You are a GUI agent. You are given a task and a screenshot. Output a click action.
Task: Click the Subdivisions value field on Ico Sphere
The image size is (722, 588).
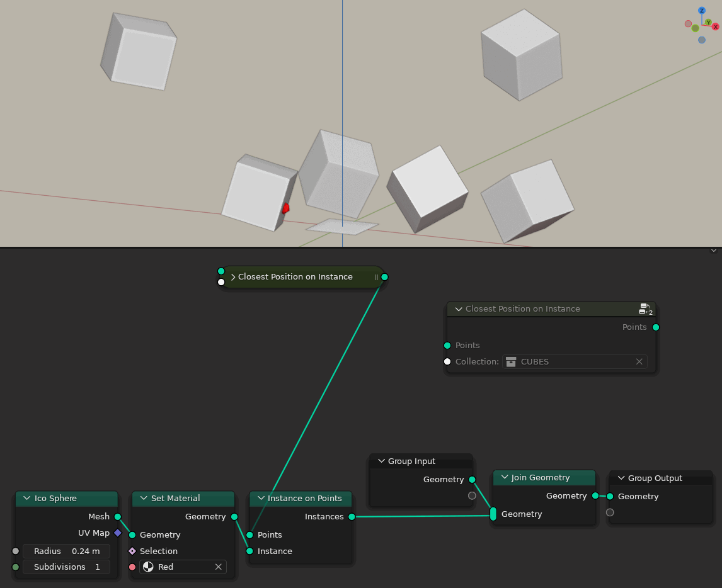(68, 567)
